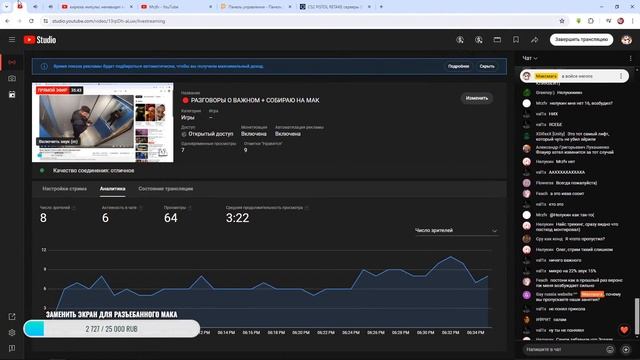Open a new browser tab with plus
Screen dimensions: 640x360
coord(381,7)
